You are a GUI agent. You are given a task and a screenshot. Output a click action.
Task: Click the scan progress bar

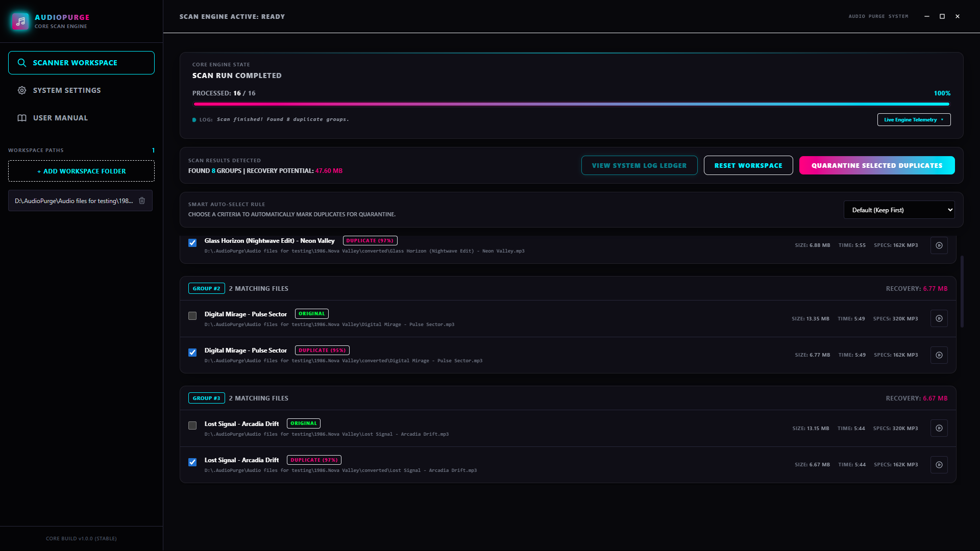pyautogui.click(x=571, y=104)
